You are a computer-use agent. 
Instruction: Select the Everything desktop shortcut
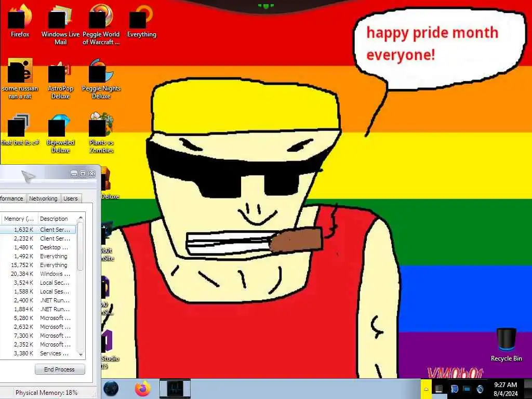tap(141, 20)
